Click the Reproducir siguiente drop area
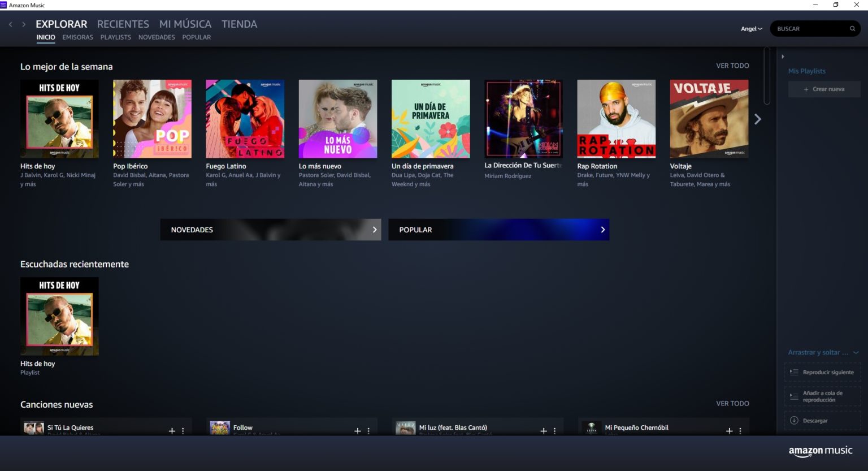868x471 pixels. pyautogui.click(x=823, y=372)
